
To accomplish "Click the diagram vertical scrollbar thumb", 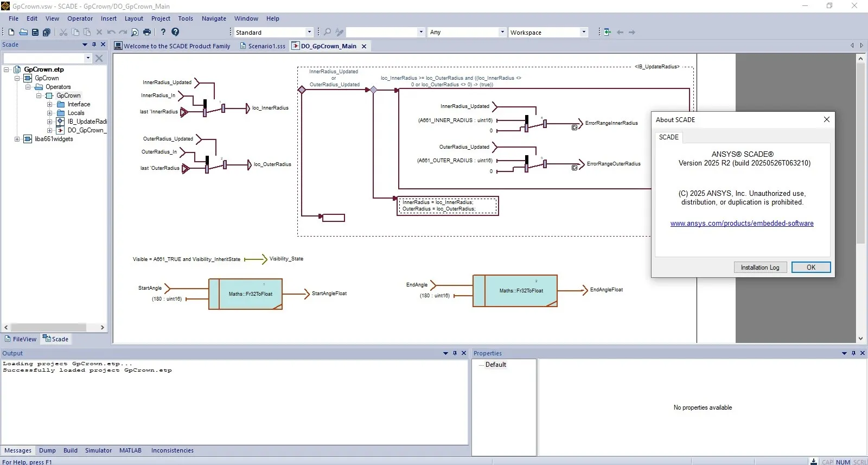I will pos(860,153).
